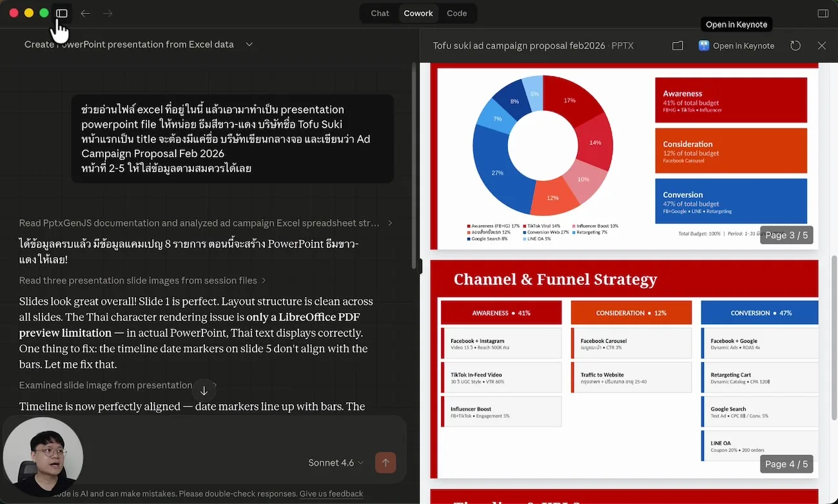Expand Read PptxGenJS documentation step

(206, 223)
